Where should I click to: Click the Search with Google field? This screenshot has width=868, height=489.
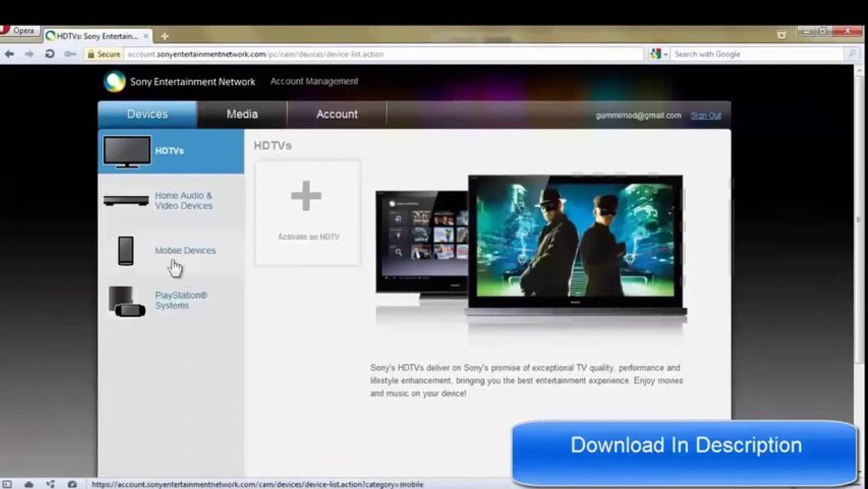coord(757,54)
